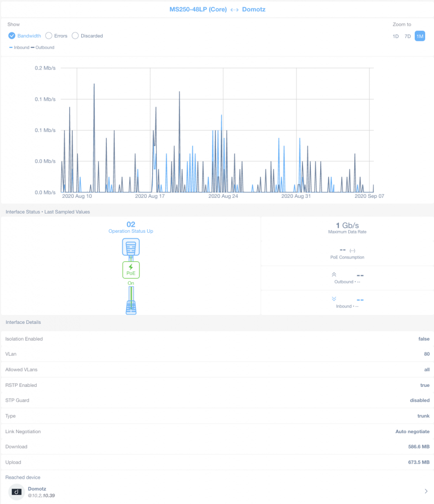Click the upper switch port connector icon
The image size is (434, 504).
[x=131, y=247]
